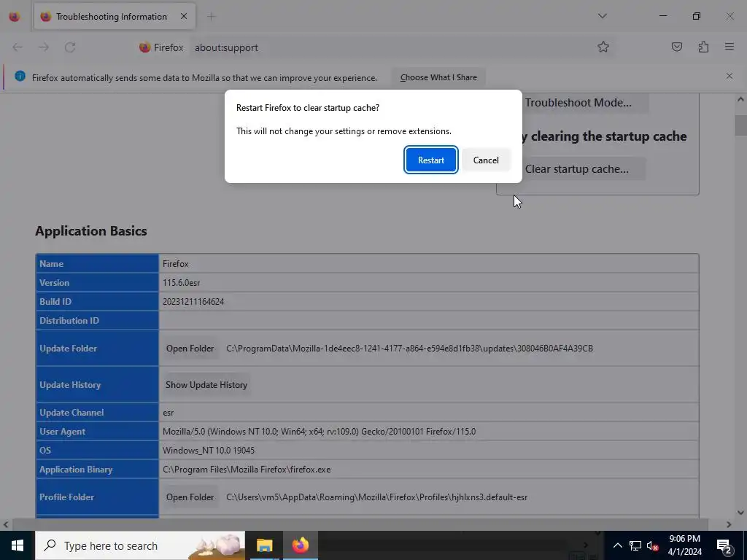The height and width of the screenshot is (560, 747).
Task: Click the OS value Windows_NT 10.0 19045
Action: [208, 451]
